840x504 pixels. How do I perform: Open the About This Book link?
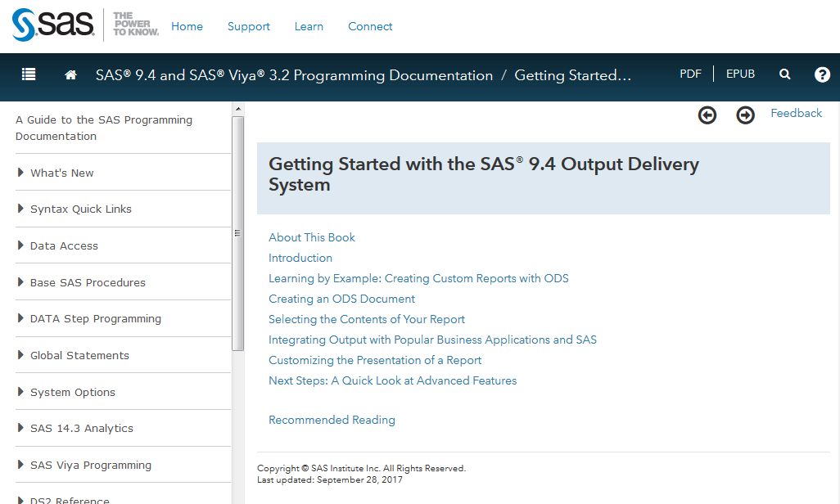[312, 237]
